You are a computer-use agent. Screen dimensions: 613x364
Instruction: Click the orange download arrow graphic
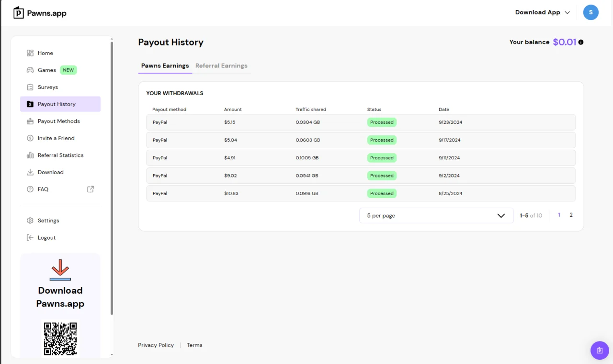pos(60,270)
